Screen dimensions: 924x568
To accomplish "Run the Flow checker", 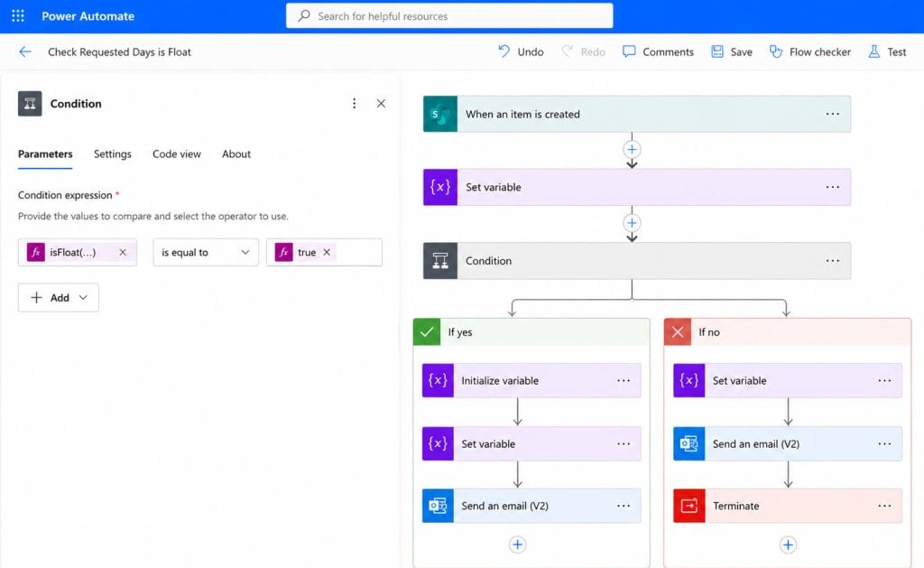I will point(809,51).
